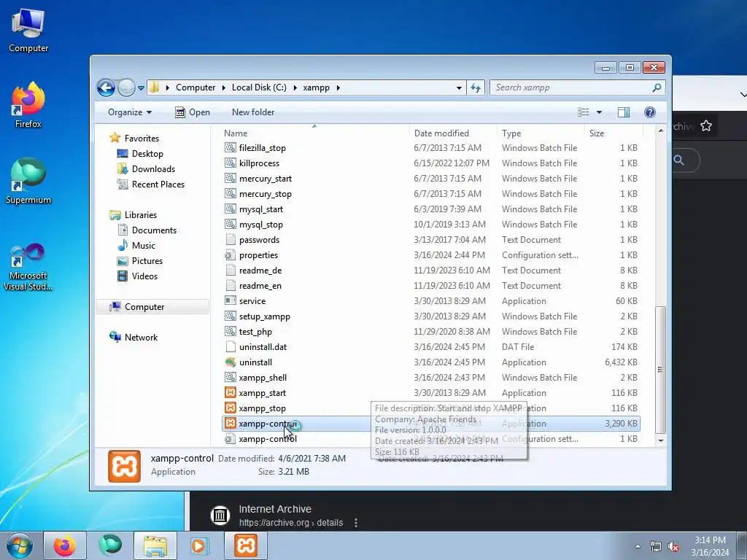Viewport: 747px width, 560px height.
Task: Go to Computer in the breadcrumb
Action: pos(196,87)
